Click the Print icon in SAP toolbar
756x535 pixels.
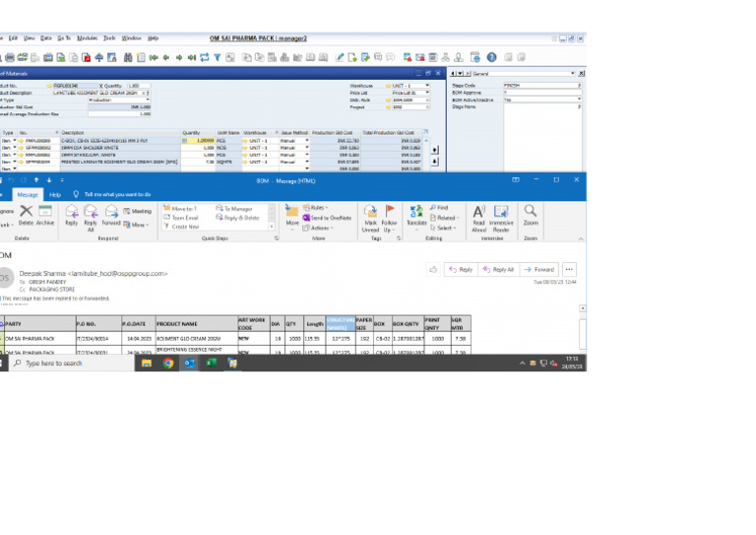(10, 58)
